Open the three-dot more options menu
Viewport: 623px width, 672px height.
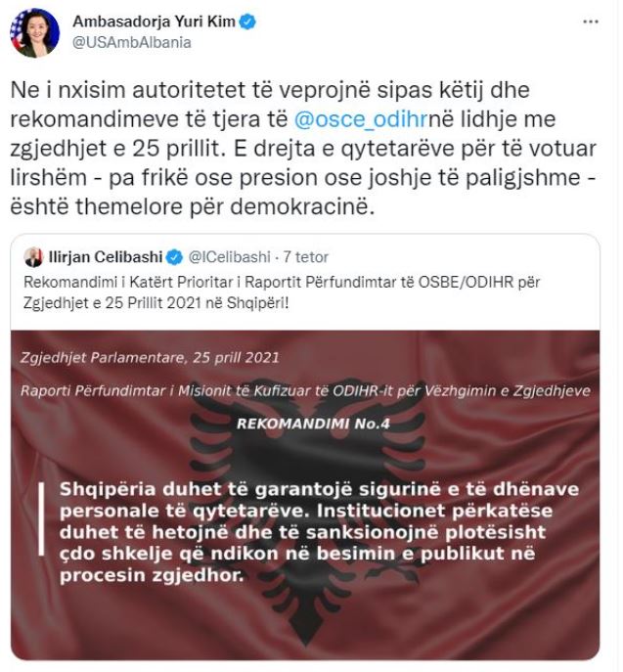tap(591, 22)
